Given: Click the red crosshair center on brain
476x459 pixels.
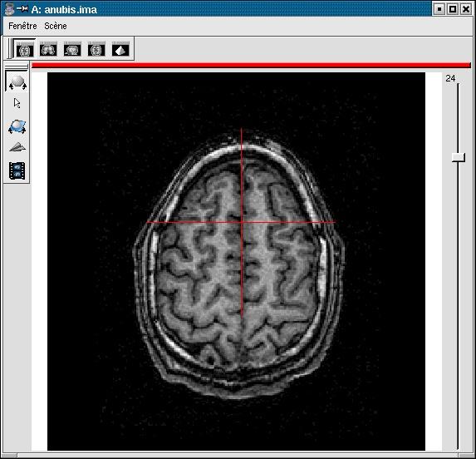Looking at the screenshot, I should (242, 222).
